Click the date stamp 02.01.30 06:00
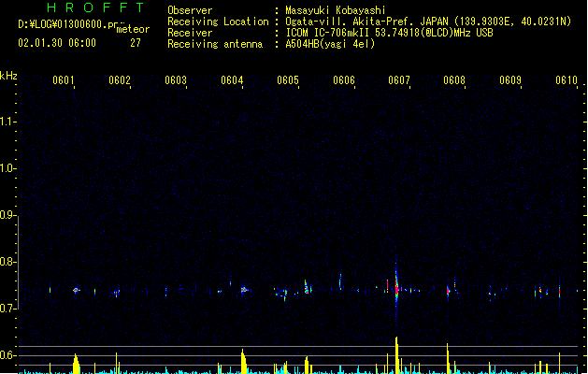 57,43
